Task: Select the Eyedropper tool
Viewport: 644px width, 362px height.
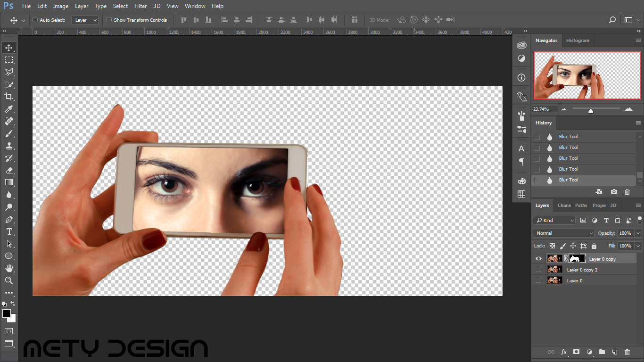Action: [8, 109]
